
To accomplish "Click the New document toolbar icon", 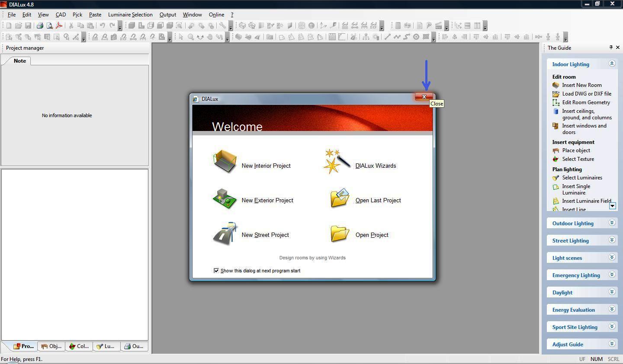I will tap(9, 26).
